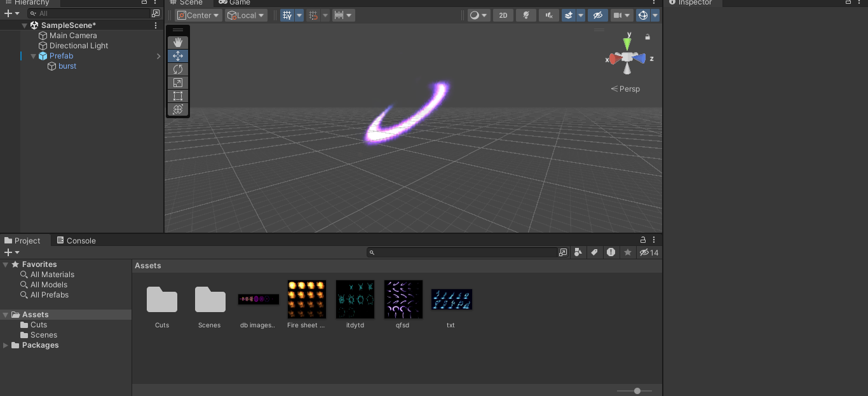Open the Center pivot dropdown
The width and height of the screenshot is (868, 396).
198,15
